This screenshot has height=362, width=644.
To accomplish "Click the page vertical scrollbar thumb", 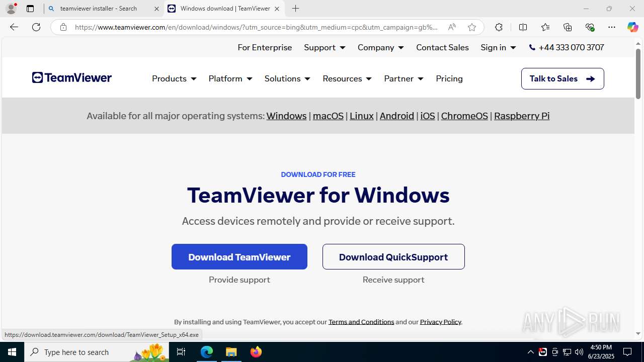I will [638, 73].
